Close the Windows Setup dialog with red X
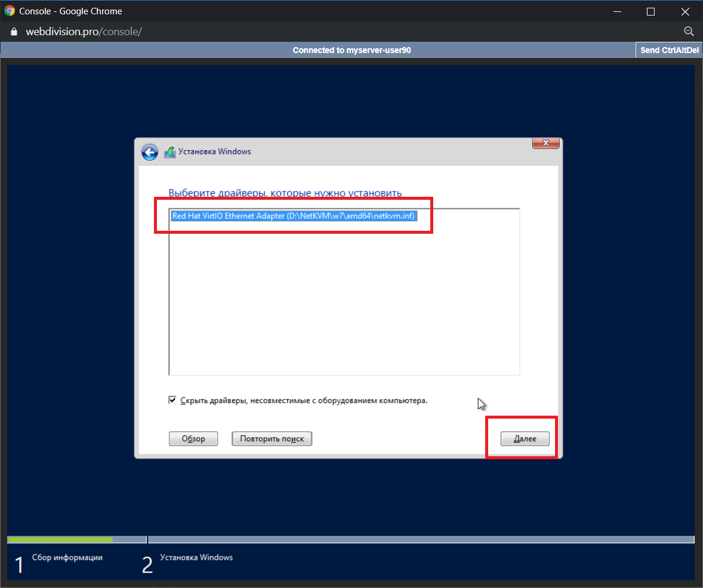The width and height of the screenshot is (703, 588). [x=545, y=143]
